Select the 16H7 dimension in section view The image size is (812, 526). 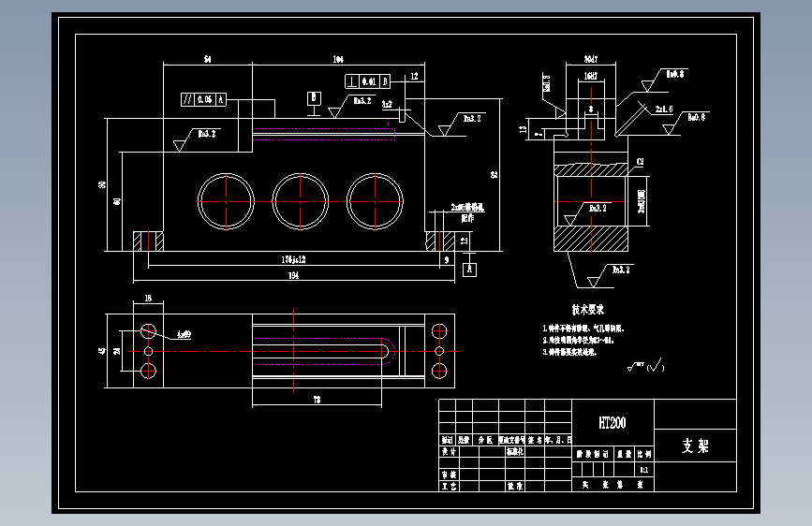point(591,76)
